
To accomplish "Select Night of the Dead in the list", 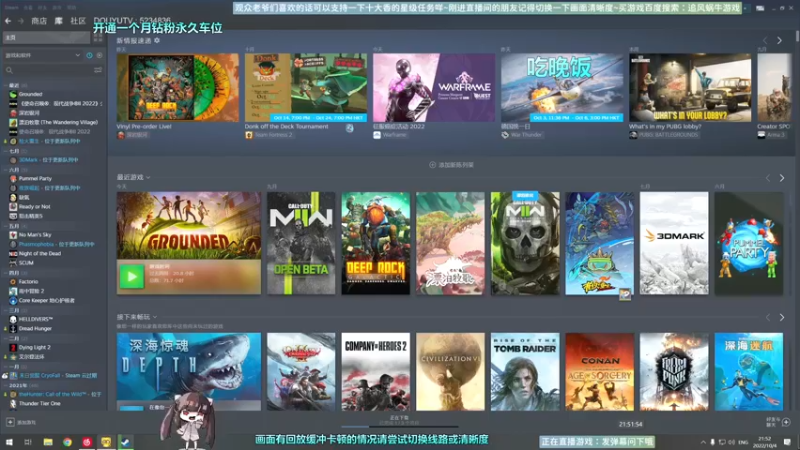I will click(40, 254).
